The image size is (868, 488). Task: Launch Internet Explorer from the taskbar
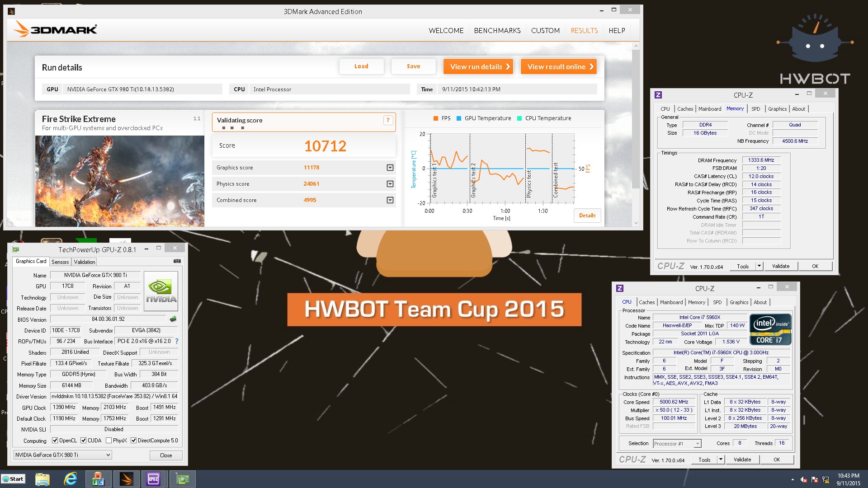pos(70,479)
